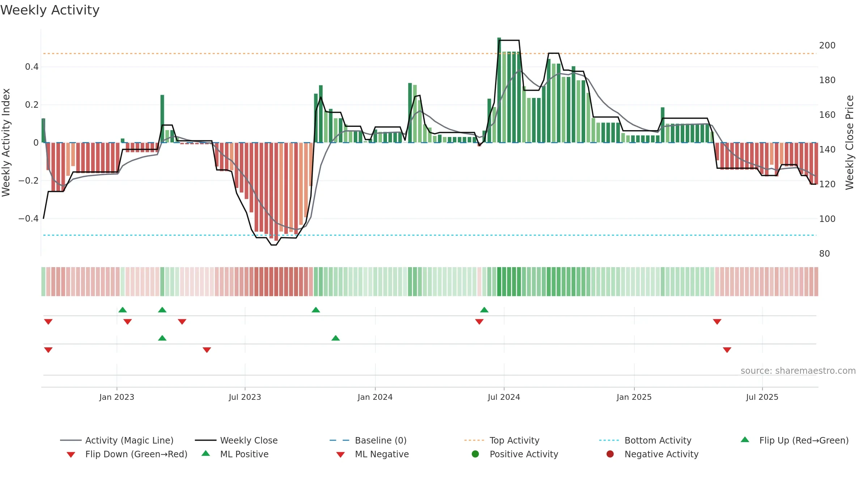This screenshot has height=488, width=868.
Task: Click the dark red heat strip cell near Aug 2023
Action: (x=276, y=282)
